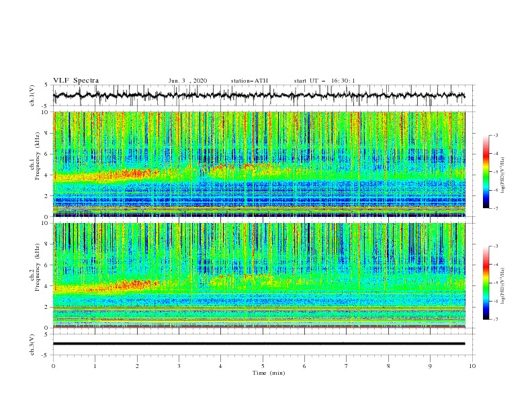The image size is (532, 411).
Task: Click the "Time (min)" axis title
Action: [x=269, y=373]
